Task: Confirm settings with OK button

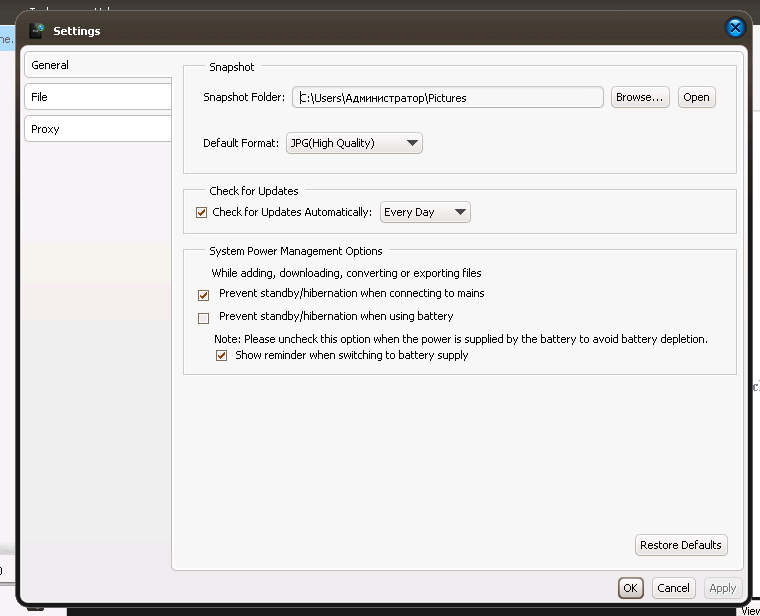Action: [631, 588]
